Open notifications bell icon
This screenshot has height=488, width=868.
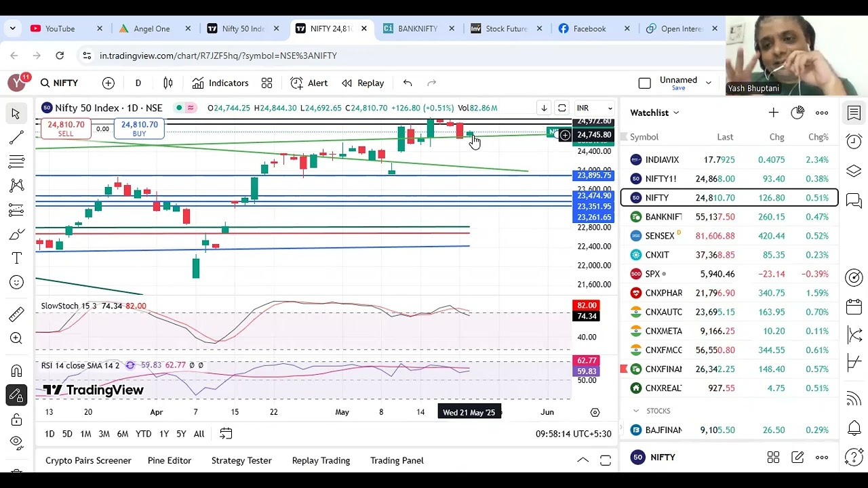click(x=854, y=428)
